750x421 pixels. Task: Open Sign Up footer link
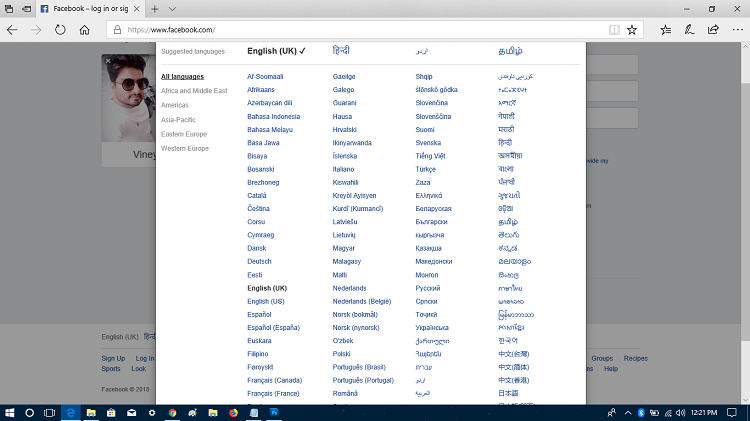(x=113, y=358)
